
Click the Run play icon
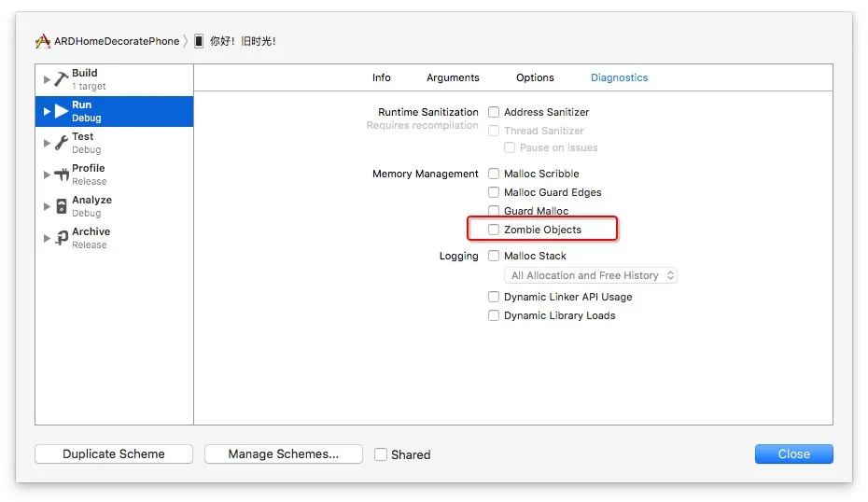click(x=62, y=111)
